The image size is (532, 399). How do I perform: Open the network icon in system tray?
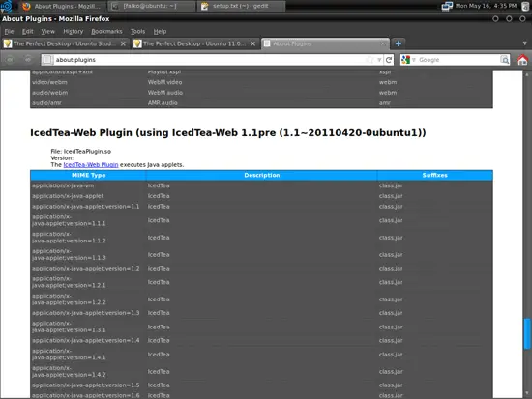[x=447, y=6]
